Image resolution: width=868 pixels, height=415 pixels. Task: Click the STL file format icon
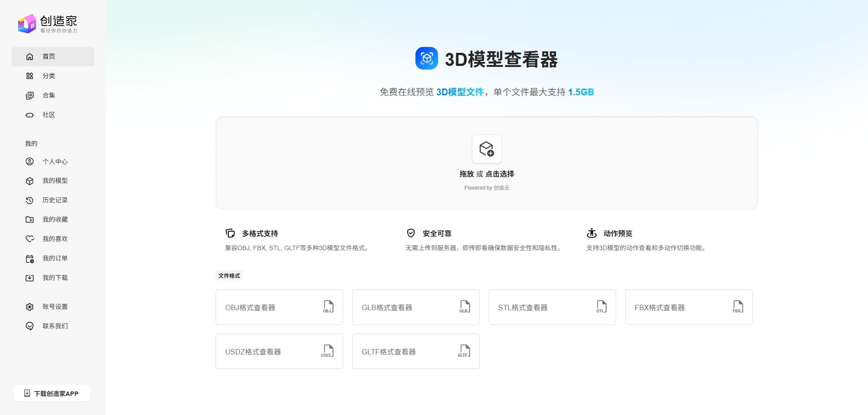click(x=601, y=307)
